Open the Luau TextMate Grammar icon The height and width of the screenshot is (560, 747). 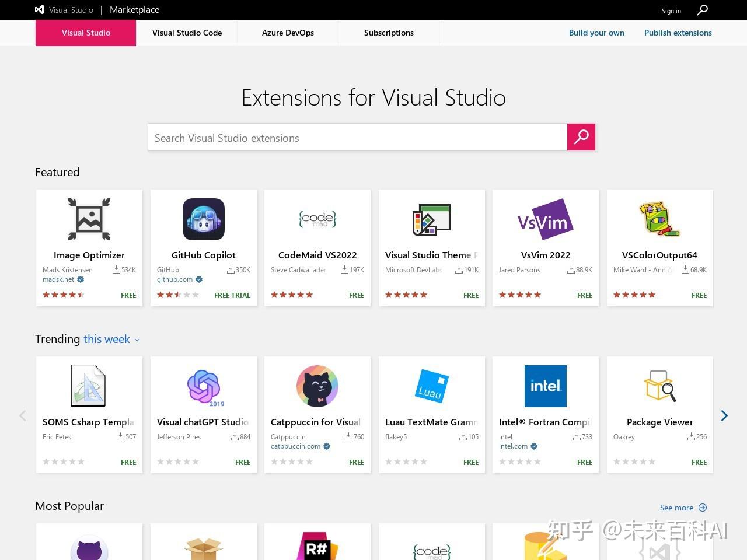tap(432, 386)
